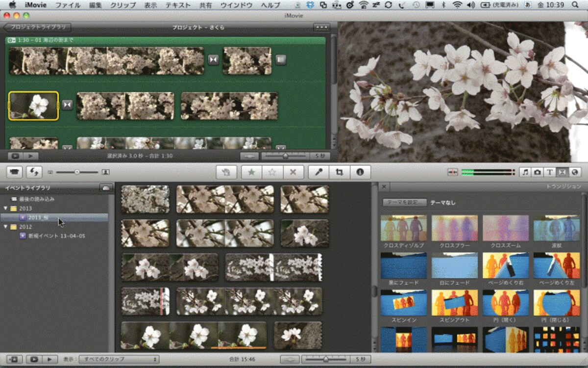Image resolution: width=588 pixels, height=368 pixels.
Task: Adjust the project thumbnail duration slider
Action: tap(285, 156)
